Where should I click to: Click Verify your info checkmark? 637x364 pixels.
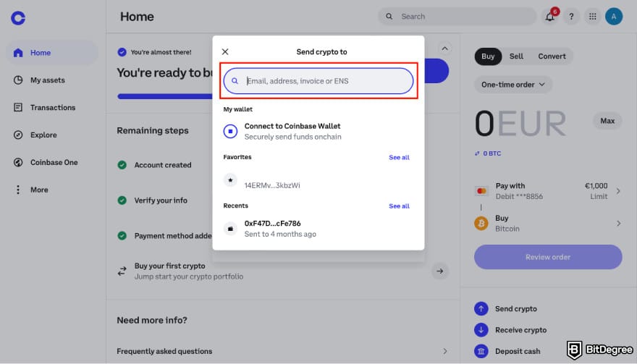coord(122,200)
